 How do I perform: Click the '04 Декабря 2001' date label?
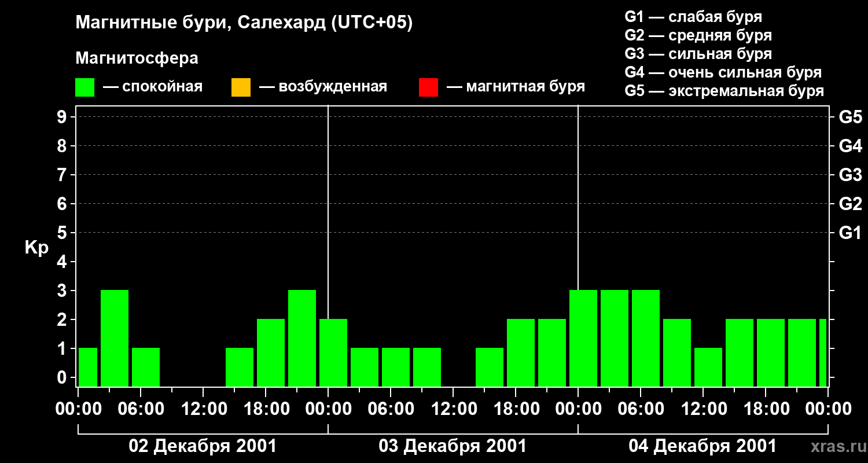(703, 446)
